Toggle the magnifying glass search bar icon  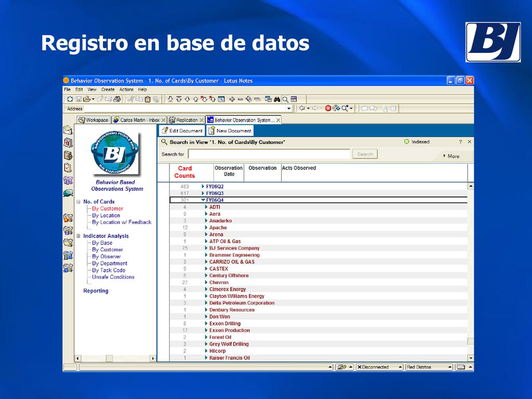(285, 99)
